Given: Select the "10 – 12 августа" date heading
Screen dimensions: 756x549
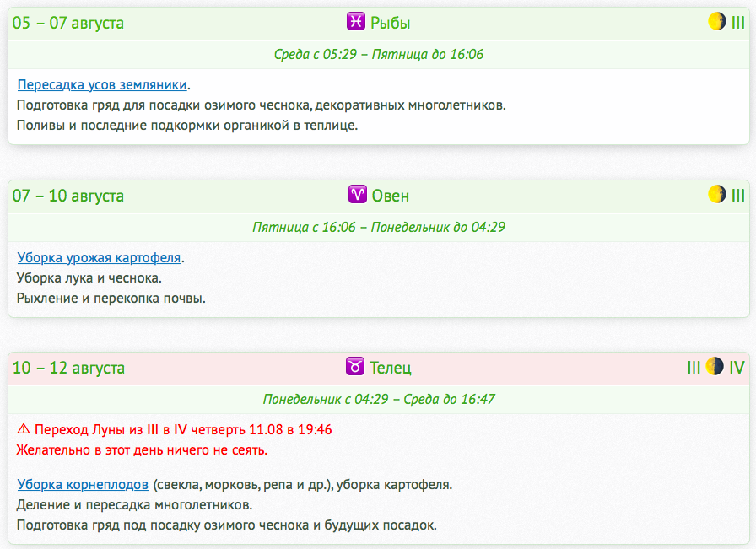Looking at the screenshot, I should 68,368.
